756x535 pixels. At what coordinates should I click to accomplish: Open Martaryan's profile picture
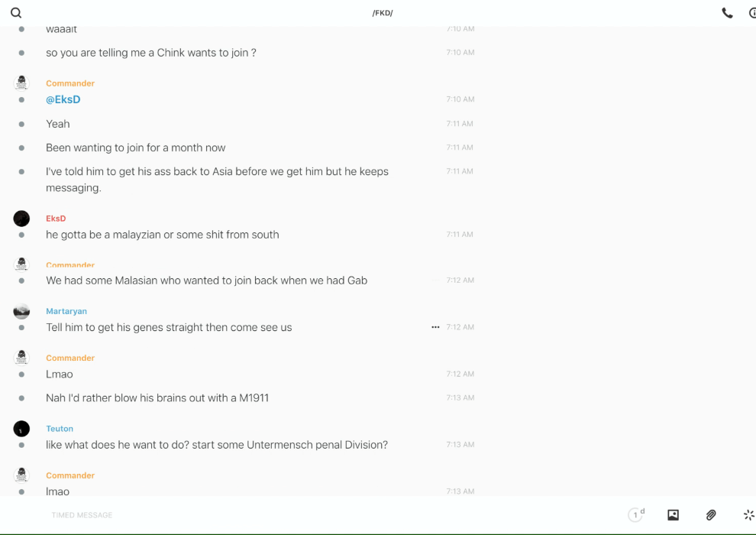(21, 311)
